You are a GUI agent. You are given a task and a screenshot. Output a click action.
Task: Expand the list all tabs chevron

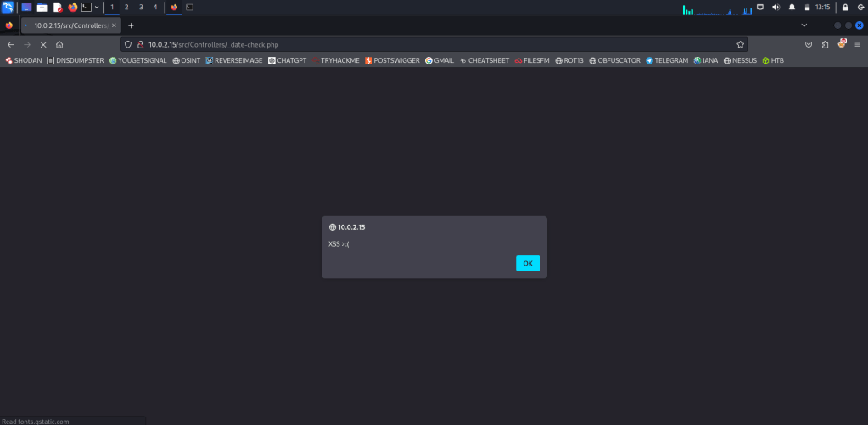click(x=804, y=25)
